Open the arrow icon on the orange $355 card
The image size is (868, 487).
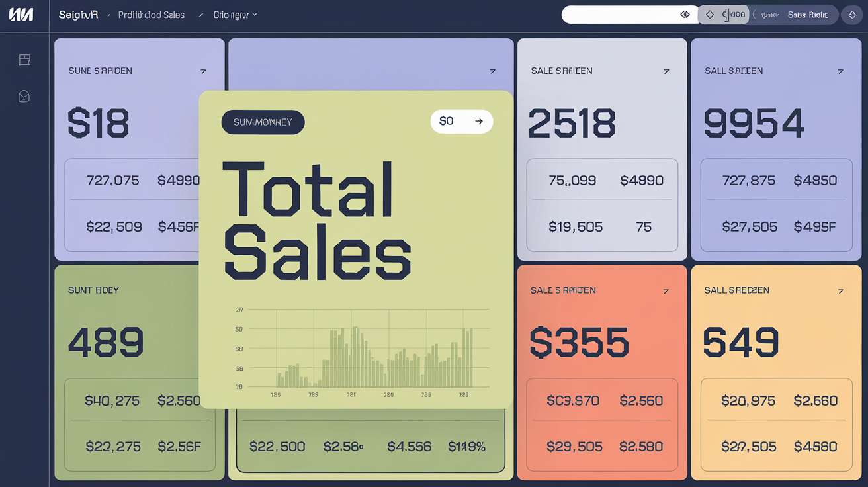click(x=666, y=291)
